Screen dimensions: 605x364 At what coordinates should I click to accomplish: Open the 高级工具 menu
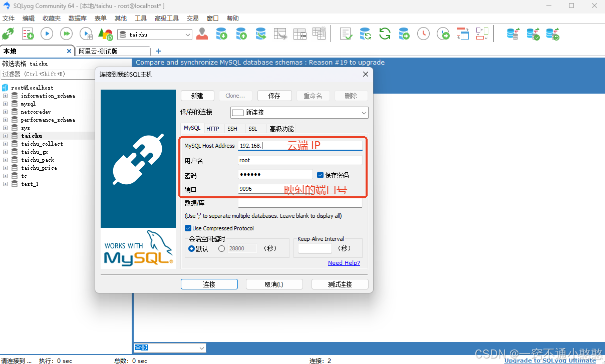167,18
